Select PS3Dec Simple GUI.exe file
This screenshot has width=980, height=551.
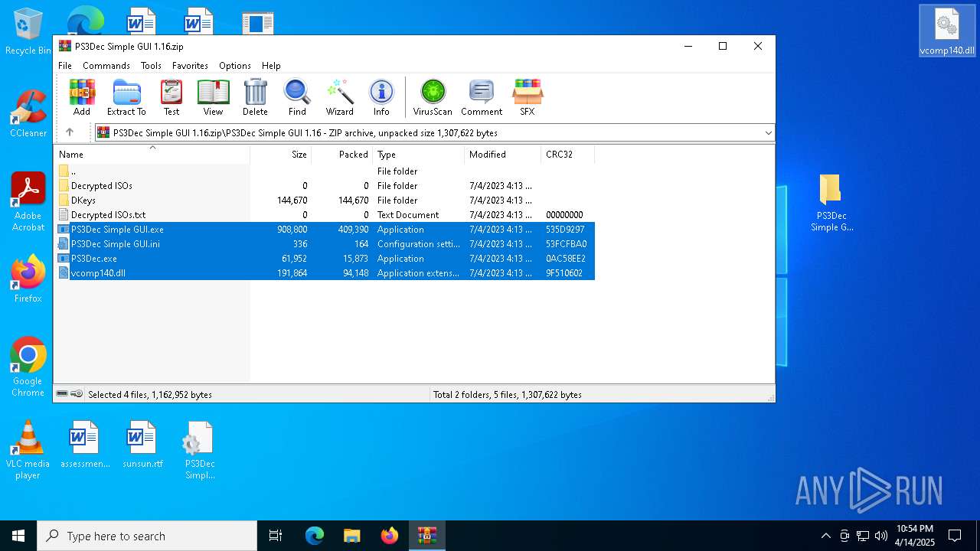click(x=325, y=230)
